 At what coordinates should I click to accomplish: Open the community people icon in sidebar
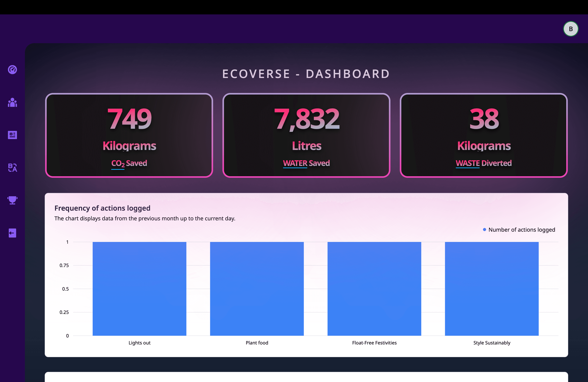[x=12, y=102]
